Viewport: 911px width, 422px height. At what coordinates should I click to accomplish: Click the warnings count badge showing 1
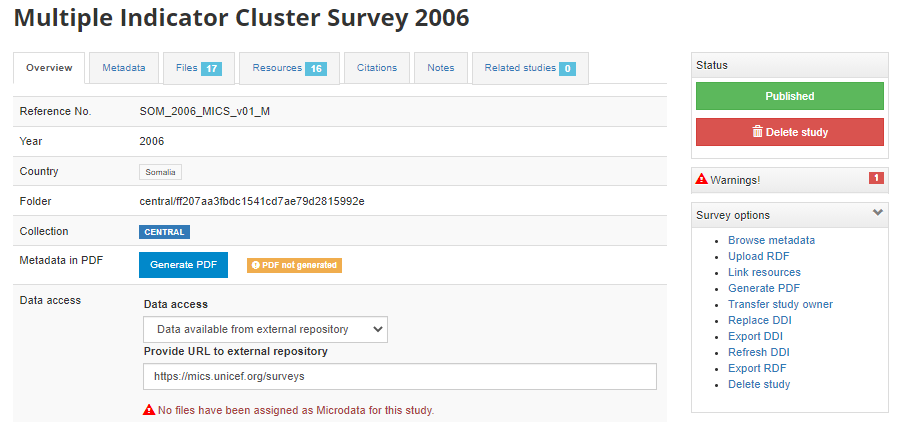(x=876, y=178)
